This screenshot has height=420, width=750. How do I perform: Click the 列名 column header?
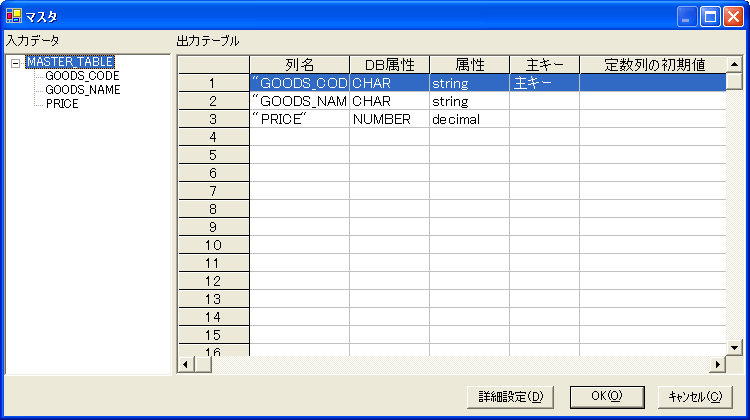point(299,65)
